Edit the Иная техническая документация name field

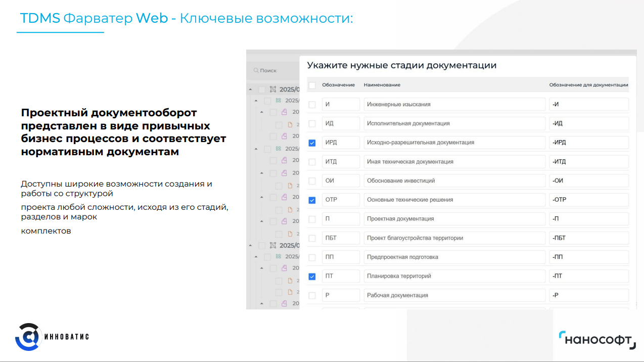(454, 162)
